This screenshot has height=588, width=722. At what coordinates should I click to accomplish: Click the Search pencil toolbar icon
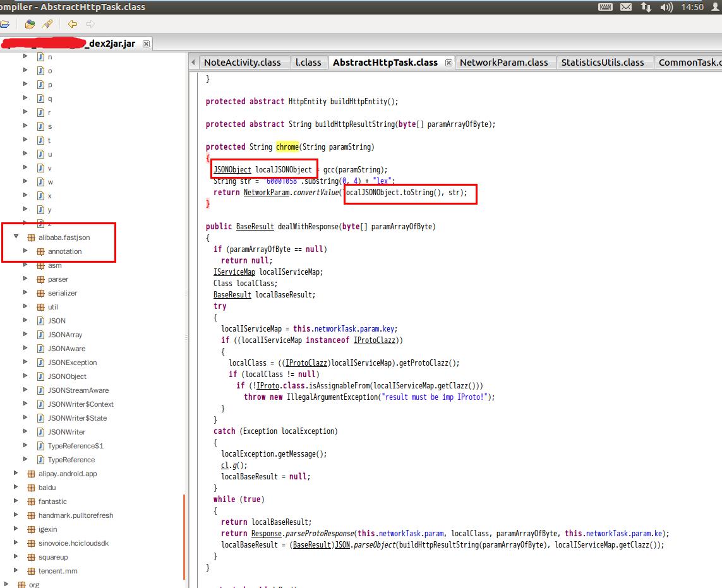coord(48,24)
